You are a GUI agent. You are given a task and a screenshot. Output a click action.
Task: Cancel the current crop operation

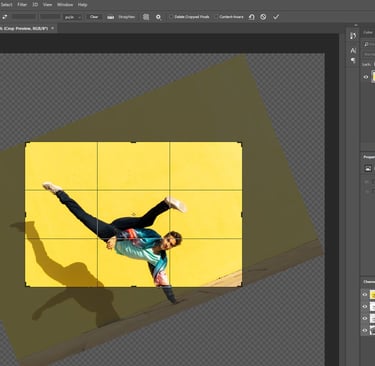(263, 17)
